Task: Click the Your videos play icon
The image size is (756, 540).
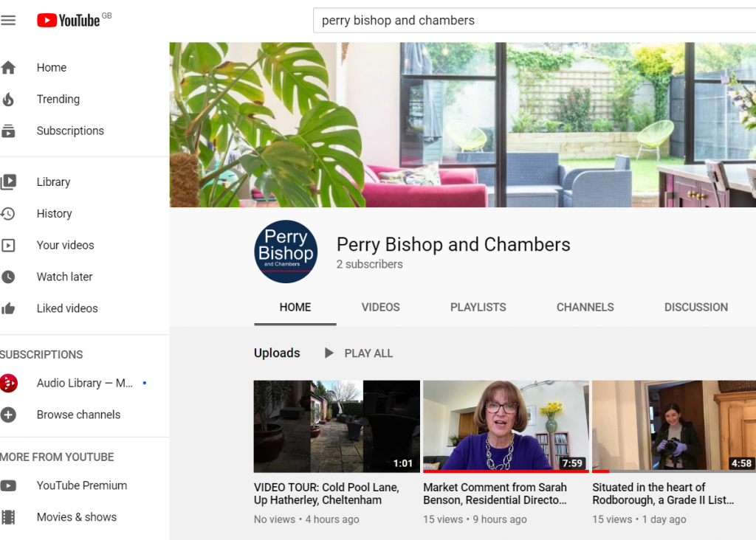Action: click(x=8, y=245)
